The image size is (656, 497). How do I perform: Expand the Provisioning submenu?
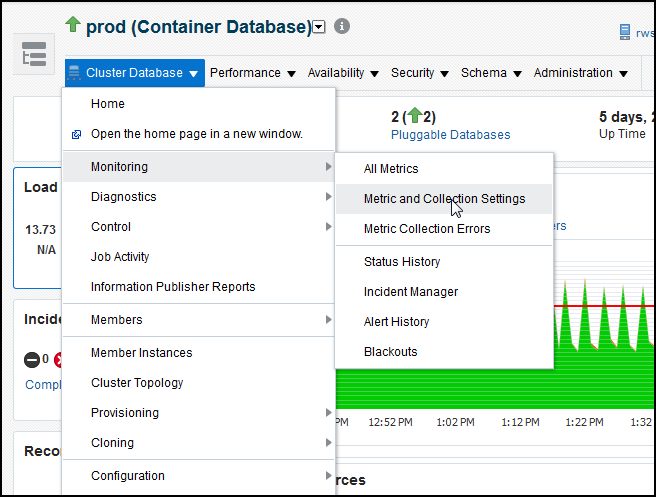125,413
